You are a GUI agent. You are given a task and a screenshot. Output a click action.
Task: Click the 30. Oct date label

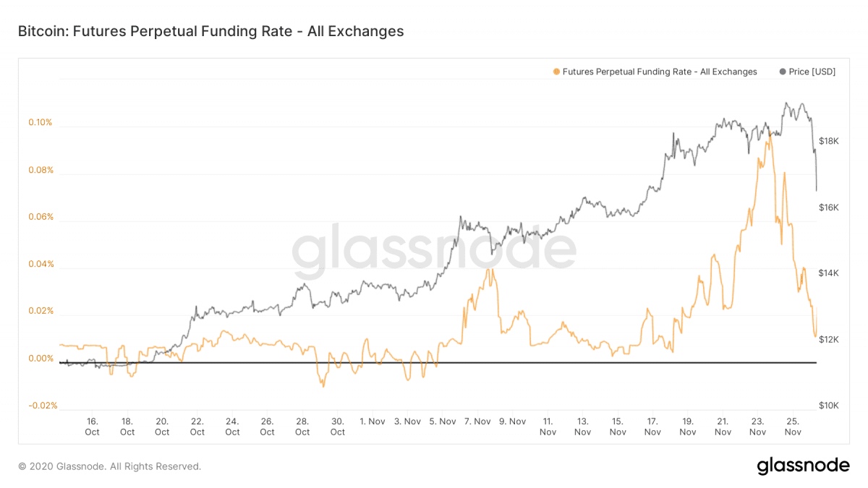coord(338,427)
